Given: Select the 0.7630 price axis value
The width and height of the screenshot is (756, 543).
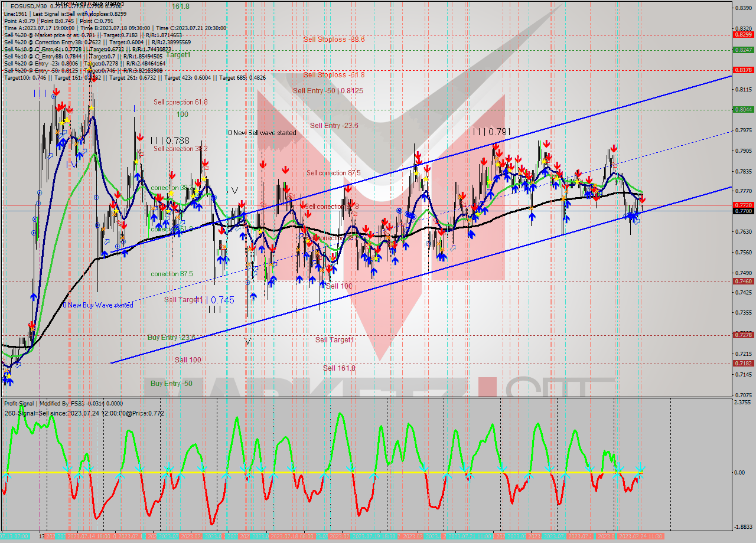Looking at the screenshot, I should point(743,231).
